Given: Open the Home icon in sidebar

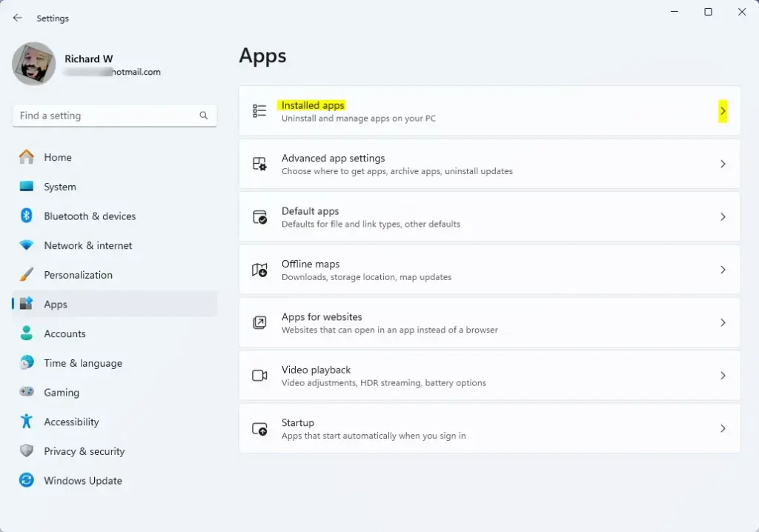Looking at the screenshot, I should 27,157.
